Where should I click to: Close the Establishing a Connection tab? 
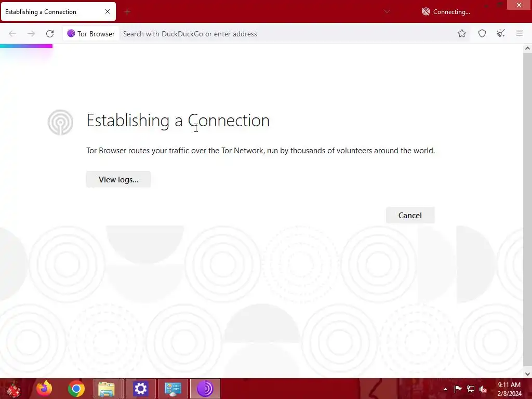[108, 11]
